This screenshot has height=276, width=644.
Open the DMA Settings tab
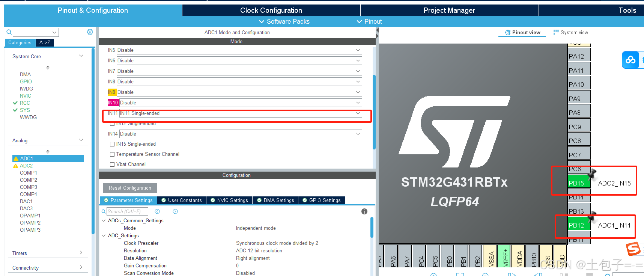[x=275, y=200]
